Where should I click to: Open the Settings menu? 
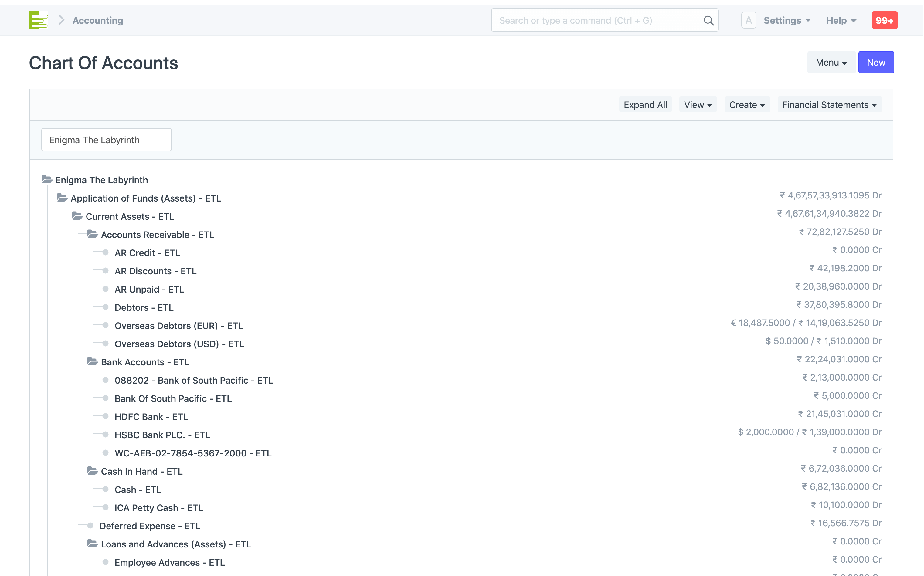(787, 21)
